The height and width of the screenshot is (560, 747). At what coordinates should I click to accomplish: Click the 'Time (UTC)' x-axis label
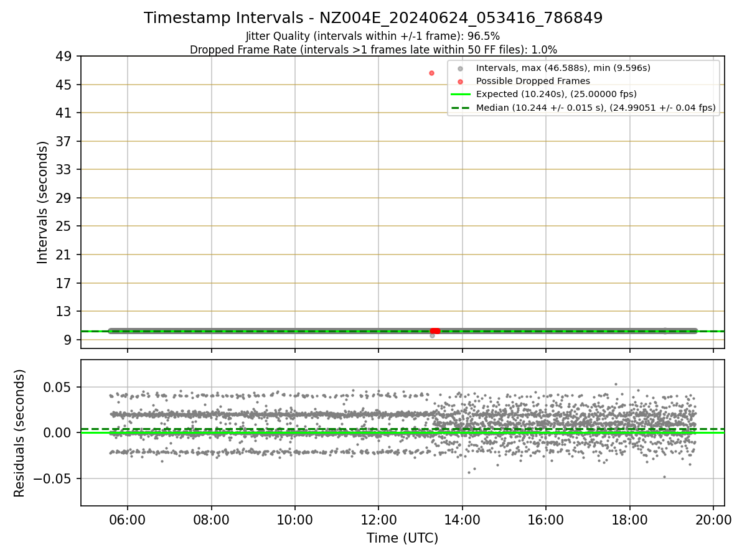pyautogui.click(x=402, y=538)
